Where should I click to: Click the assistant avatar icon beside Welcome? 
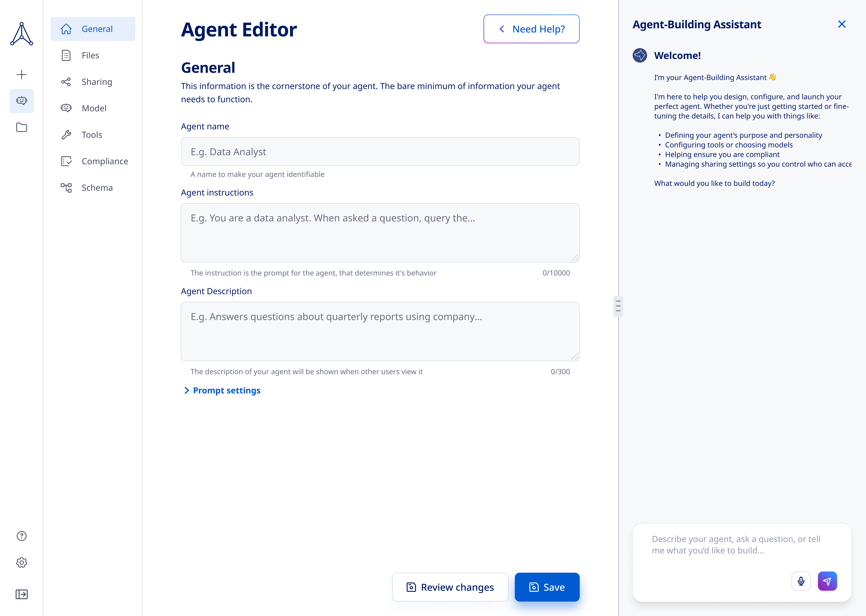640,55
